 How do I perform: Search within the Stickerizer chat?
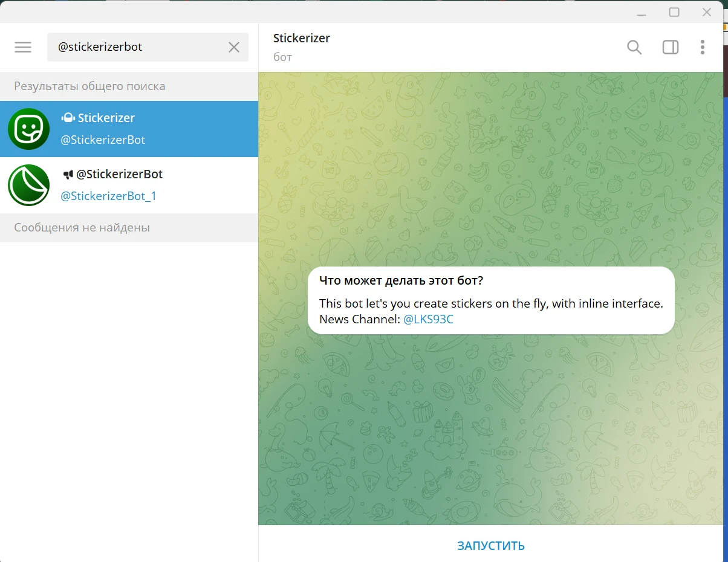634,47
